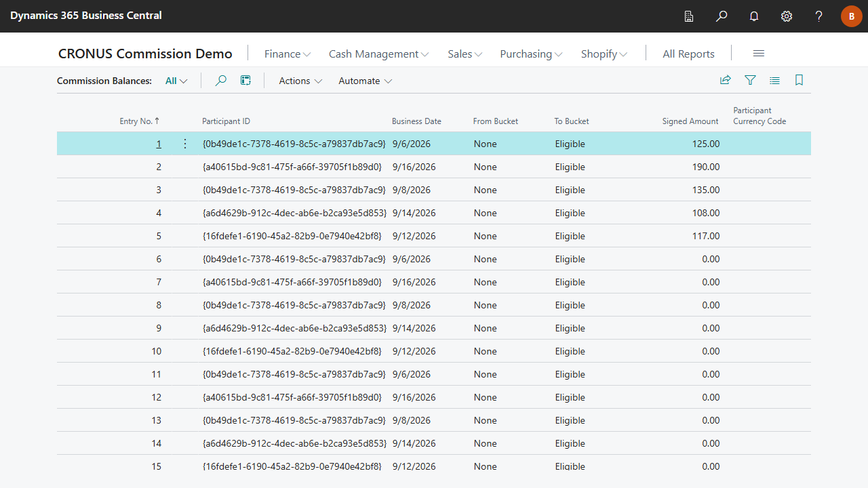Open the company information page icon

tap(689, 16)
